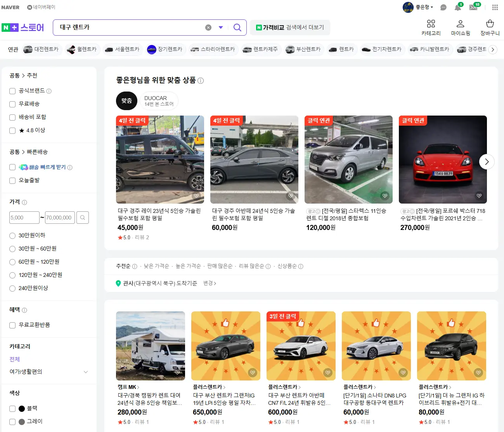Open the 캠프 MK store link
Screen dimensions: 504x432
click(128, 387)
